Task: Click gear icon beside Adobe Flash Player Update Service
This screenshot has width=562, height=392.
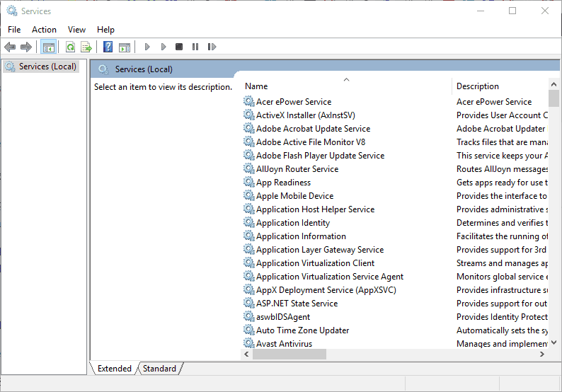Action: coord(249,155)
